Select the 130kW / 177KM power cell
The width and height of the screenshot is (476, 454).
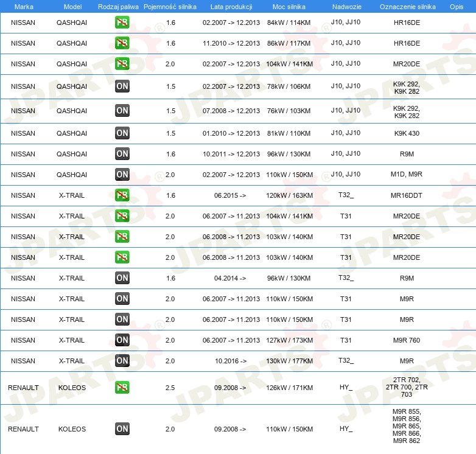click(289, 361)
